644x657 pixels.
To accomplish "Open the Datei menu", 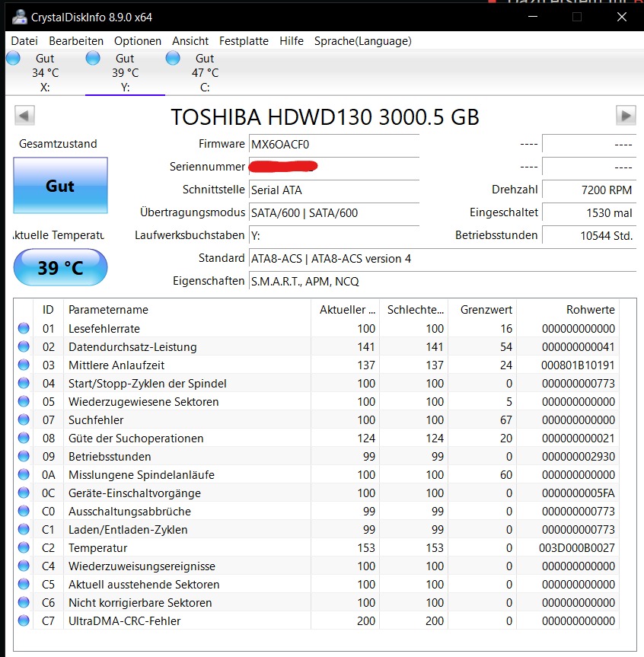I will [24, 41].
